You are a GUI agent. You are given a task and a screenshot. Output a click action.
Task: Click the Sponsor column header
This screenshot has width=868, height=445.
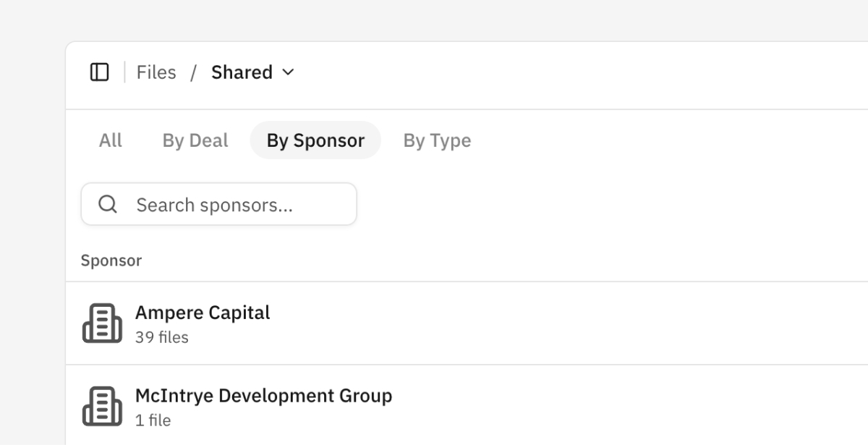(x=111, y=260)
